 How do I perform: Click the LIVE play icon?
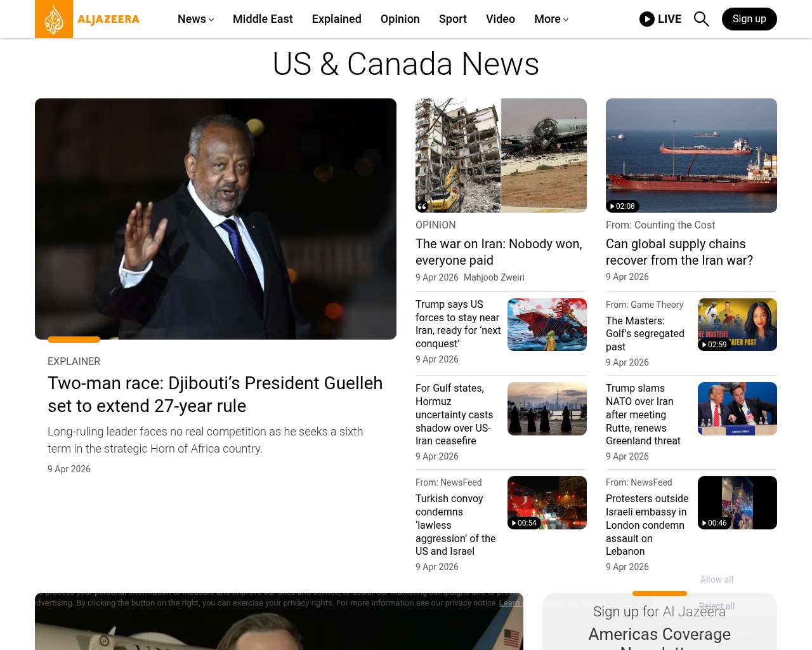click(x=647, y=19)
